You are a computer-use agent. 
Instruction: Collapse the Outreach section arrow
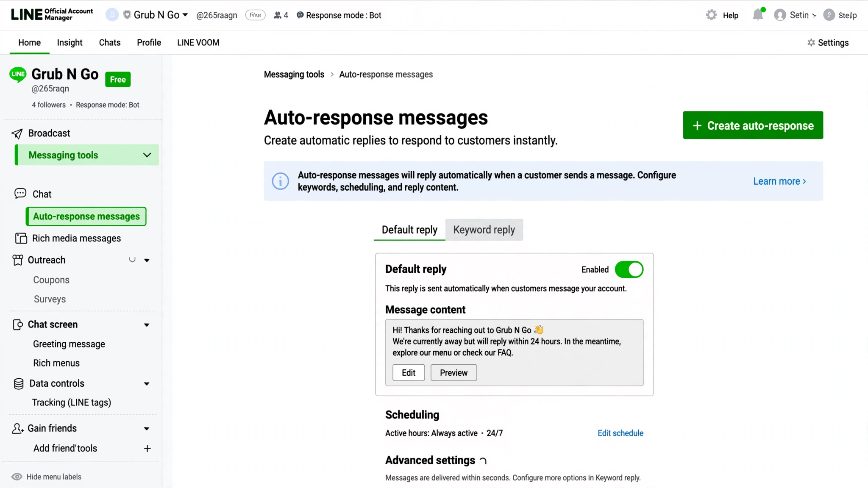[x=147, y=260]
